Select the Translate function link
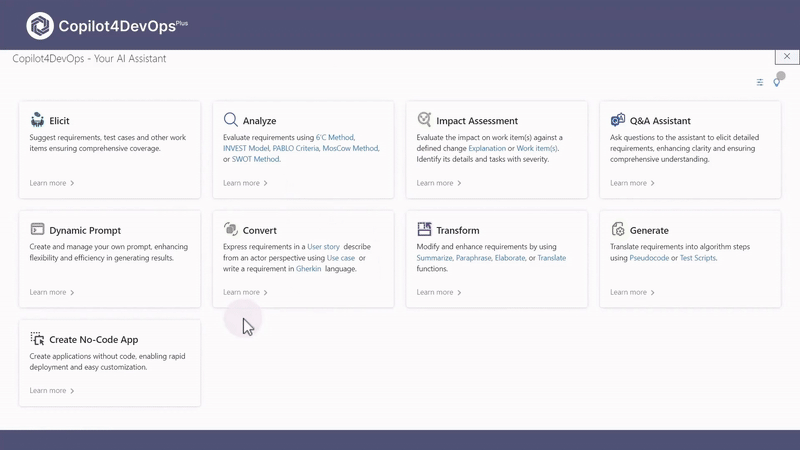 pyautogui.click(x=552, y=258)
